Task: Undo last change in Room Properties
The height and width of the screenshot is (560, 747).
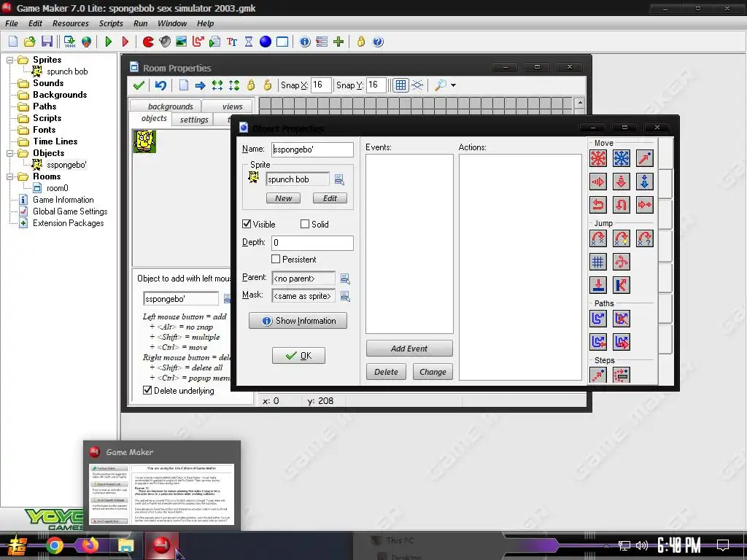Action: [x=160, y=85]
